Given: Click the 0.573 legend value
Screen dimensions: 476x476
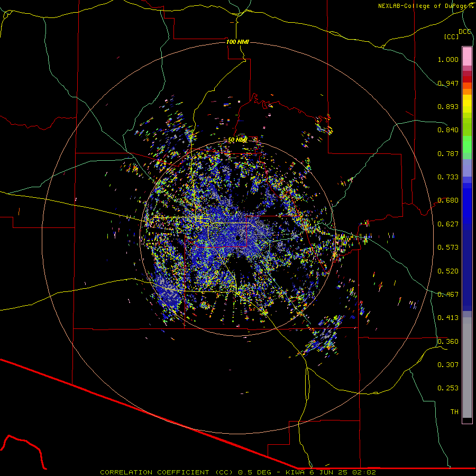Looking at the screenshot, I should click(x=448, y=248).
